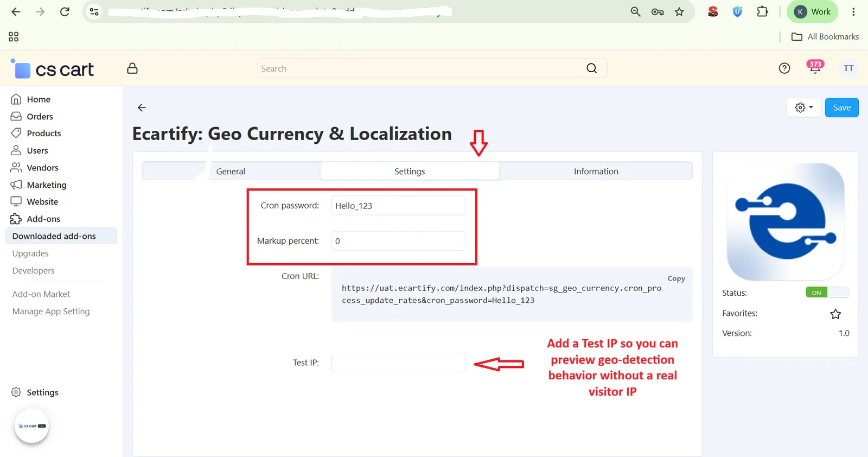Open the saved passwords key icon
Viewport: 868px width, 457px height.
pyautogui.click(x=658, y=11)
